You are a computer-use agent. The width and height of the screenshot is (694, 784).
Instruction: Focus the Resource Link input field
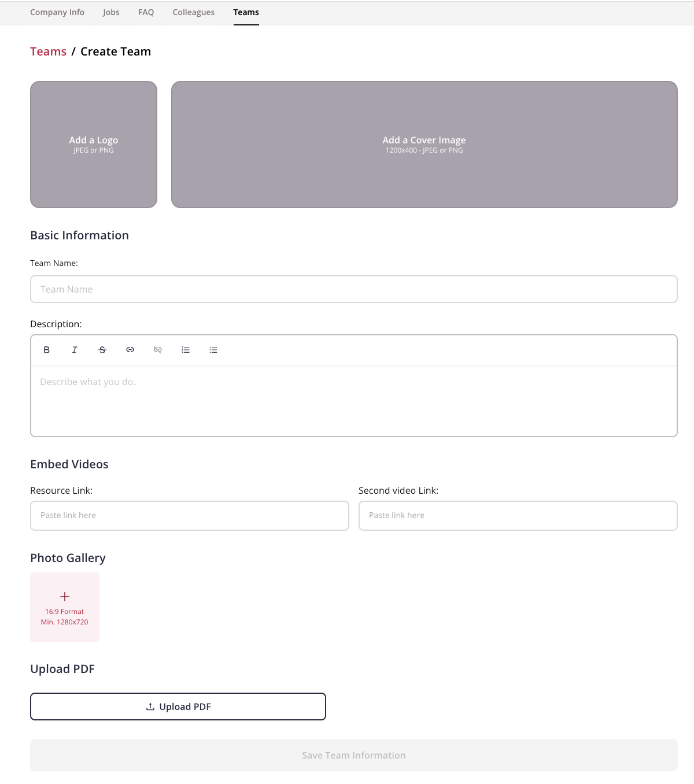190,516
